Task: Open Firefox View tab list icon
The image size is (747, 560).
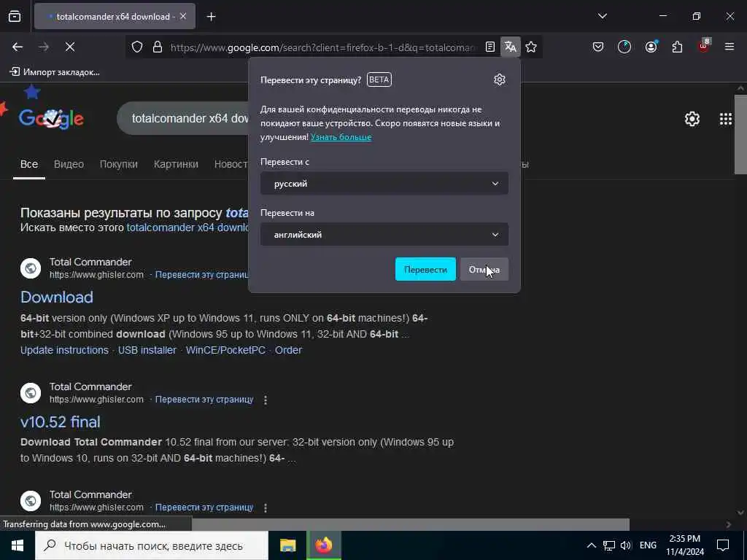Action: coord(15,16)
